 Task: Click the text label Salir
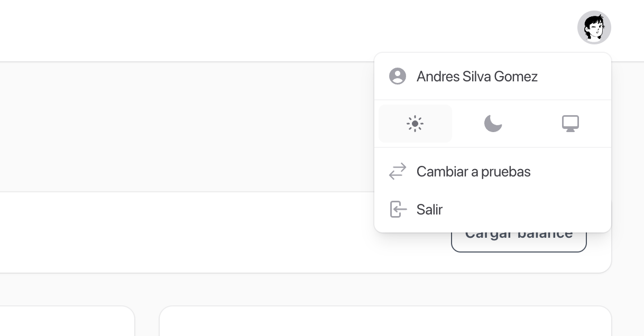pos(429,209)
